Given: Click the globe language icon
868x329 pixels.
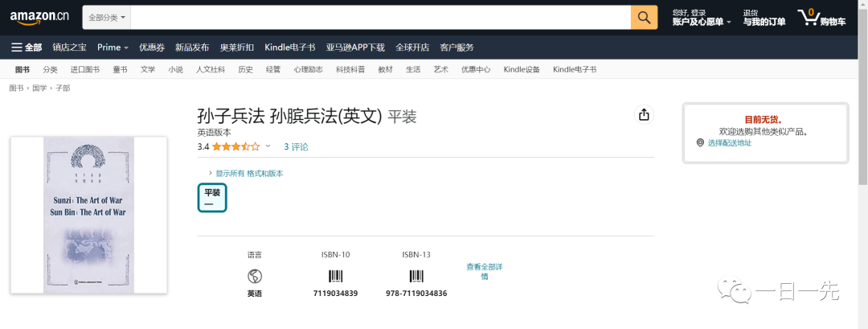Looking at the screenshot, I should tap(255, 276).
